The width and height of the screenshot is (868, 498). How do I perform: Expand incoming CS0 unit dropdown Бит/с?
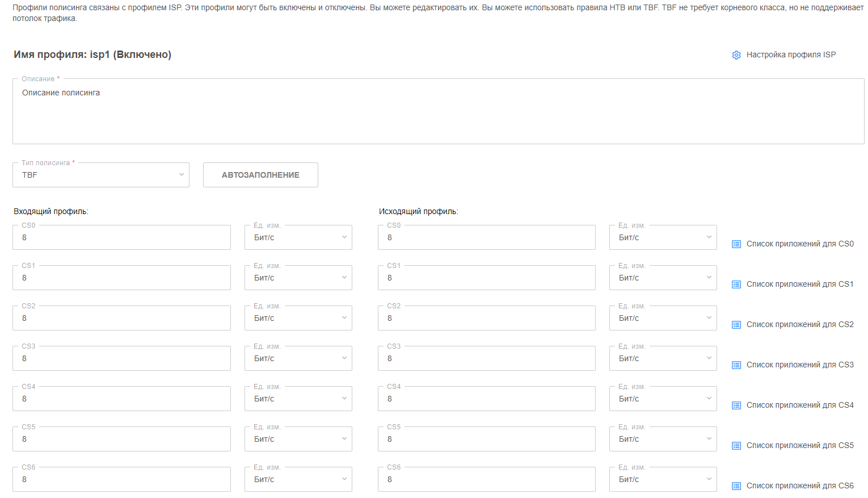pyautogui.click(x=298, y=237)
